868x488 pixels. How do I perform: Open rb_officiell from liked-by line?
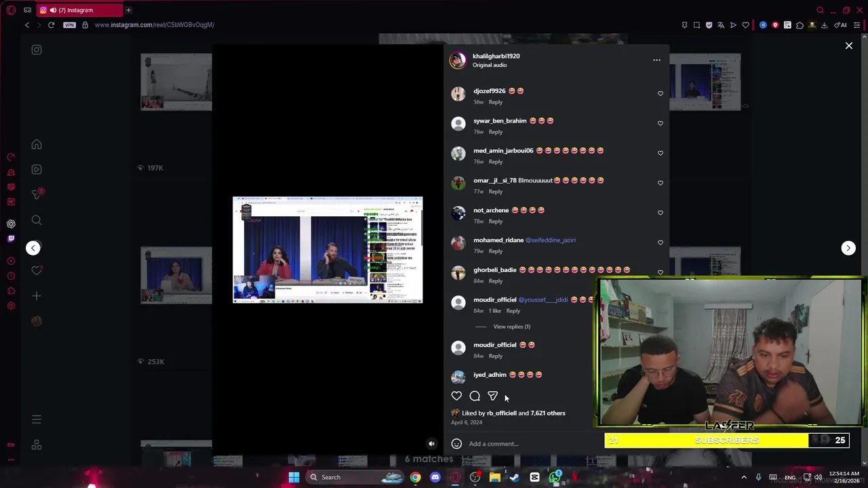(502, 413)
